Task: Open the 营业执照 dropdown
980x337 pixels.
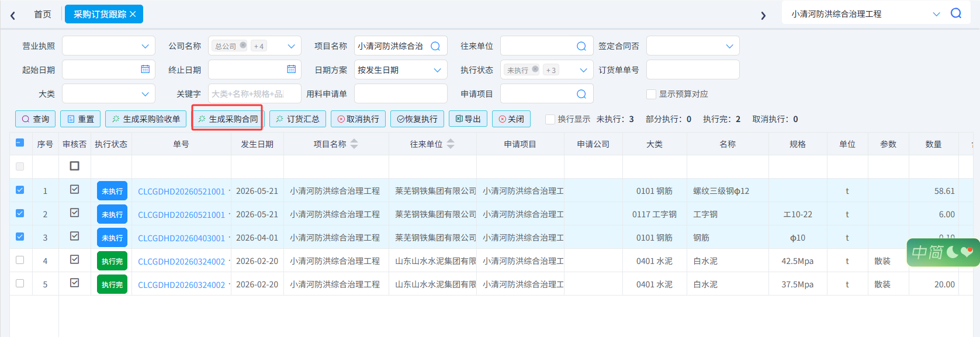Action: pos(109,46)
